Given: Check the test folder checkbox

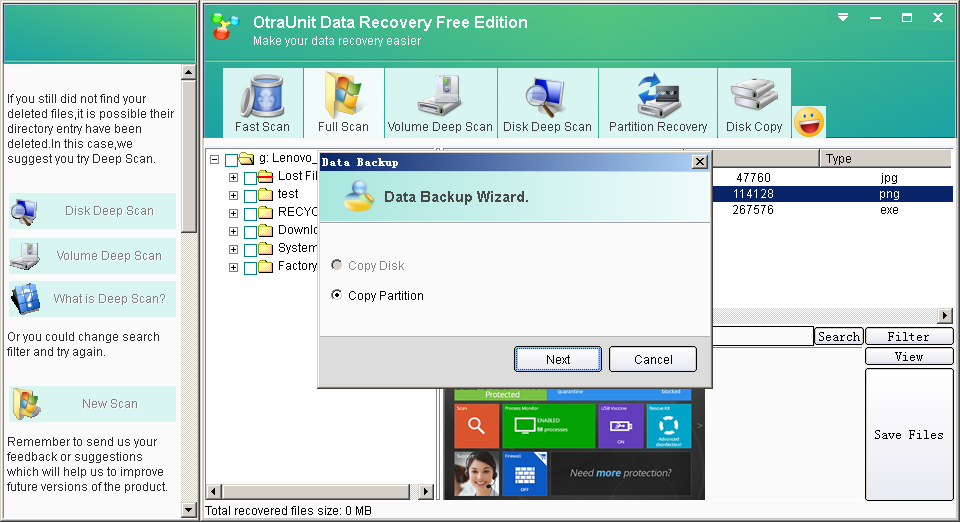Looking at the screenshot, I should click(250, 196).
